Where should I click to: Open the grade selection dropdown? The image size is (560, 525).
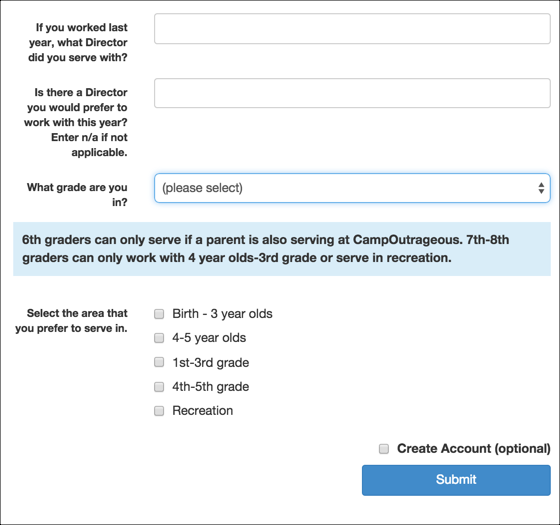[x=352, y=188]
